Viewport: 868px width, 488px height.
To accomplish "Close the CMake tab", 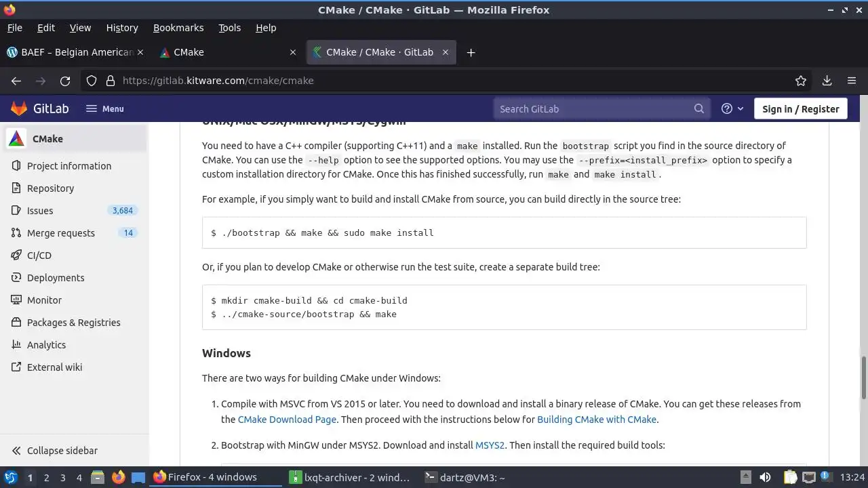I will click(293, 52).
